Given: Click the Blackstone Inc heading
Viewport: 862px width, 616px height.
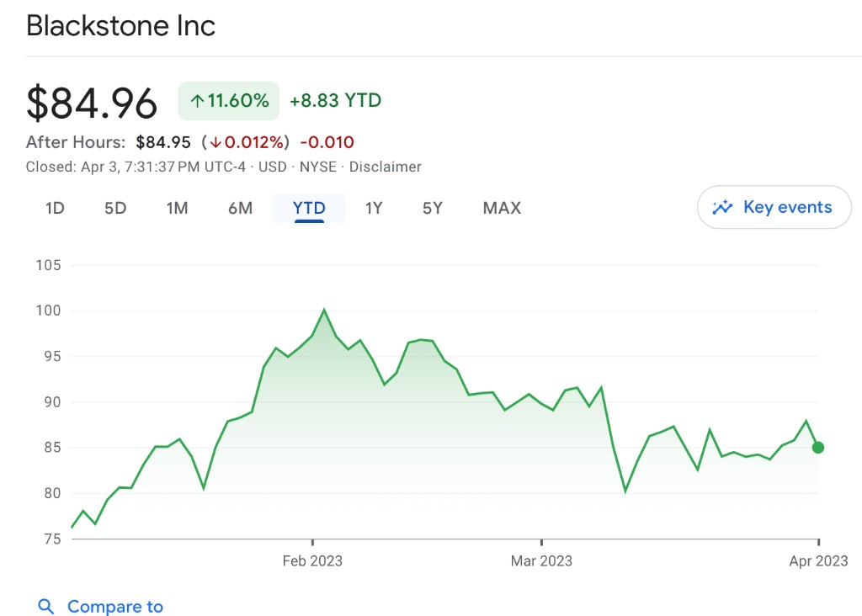Looking at the screenshot, I should 120,26.
